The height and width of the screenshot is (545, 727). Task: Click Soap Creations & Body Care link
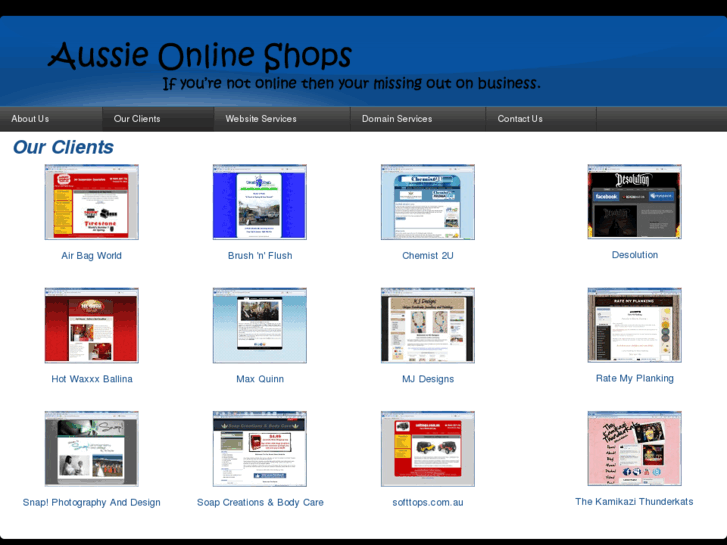click(x=260, y=502)
